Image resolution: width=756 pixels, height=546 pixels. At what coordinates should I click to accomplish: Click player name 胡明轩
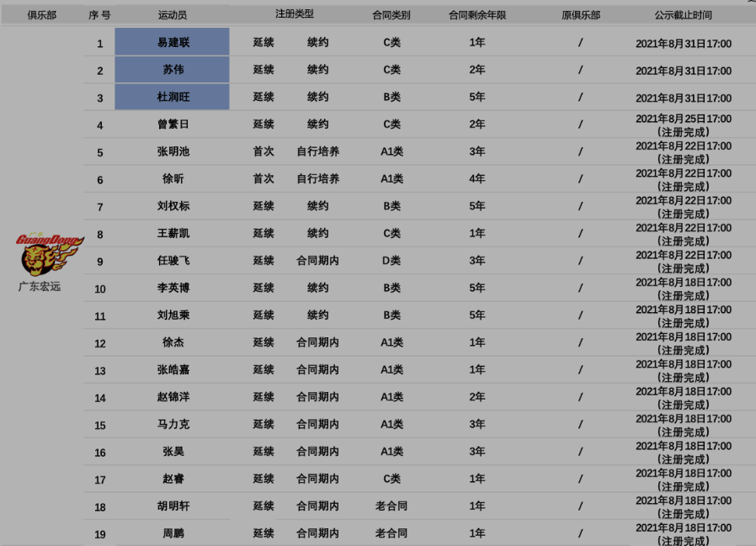click(x=173, y=506)
